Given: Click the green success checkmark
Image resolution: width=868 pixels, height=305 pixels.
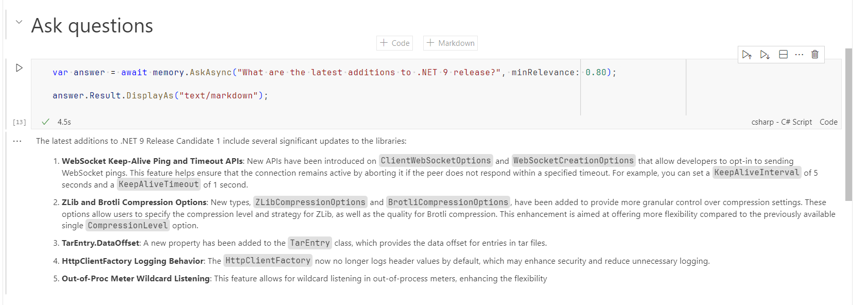Looking at the screenshot, I should point(45,122).
